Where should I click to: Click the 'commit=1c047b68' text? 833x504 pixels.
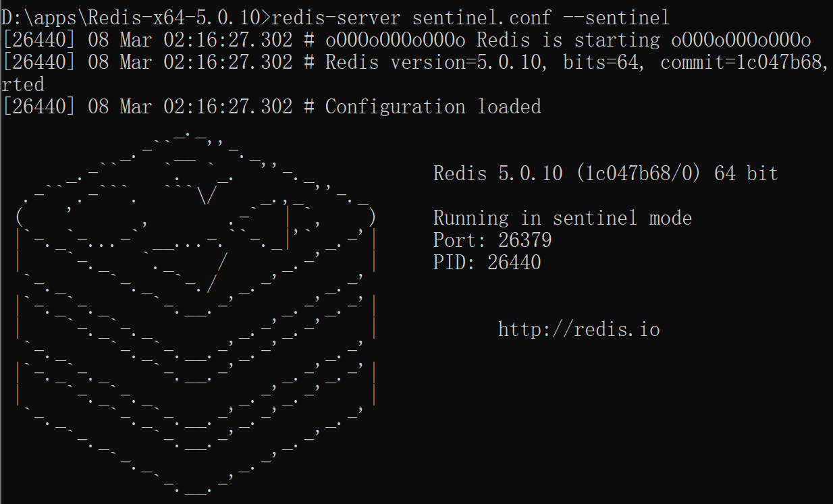point(741,62)
